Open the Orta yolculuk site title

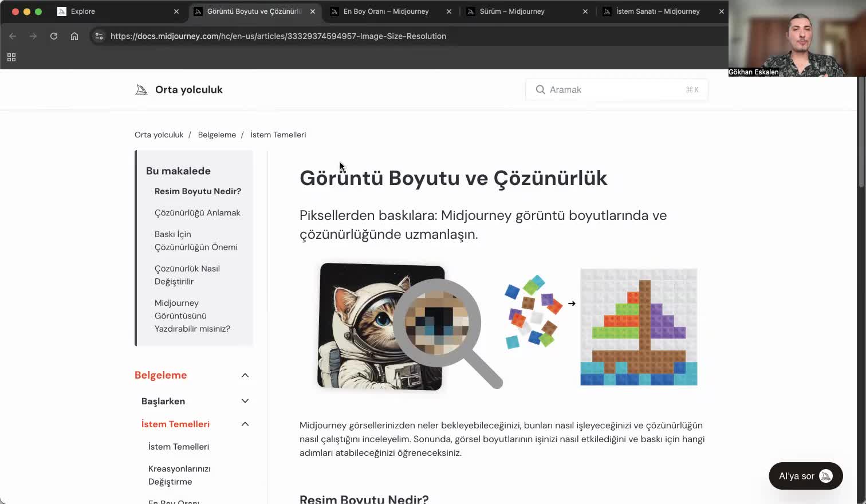click(189, 90)
